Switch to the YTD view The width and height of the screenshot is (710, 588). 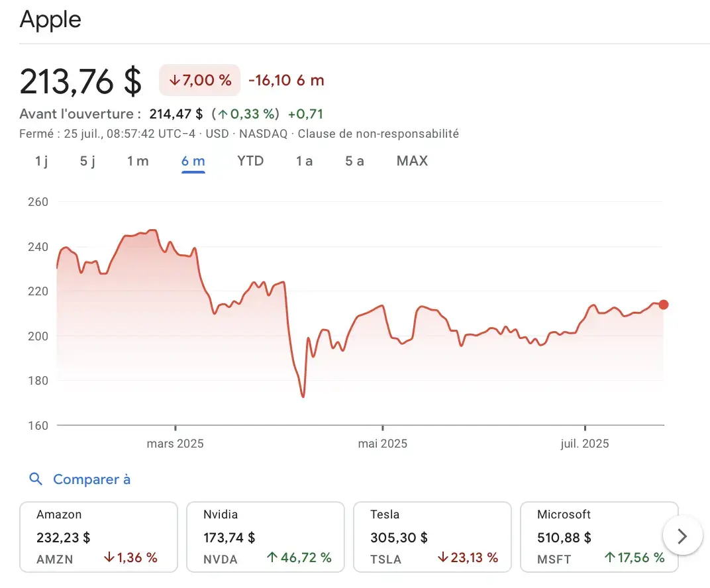pyautogui.click(x=250, y=161)
